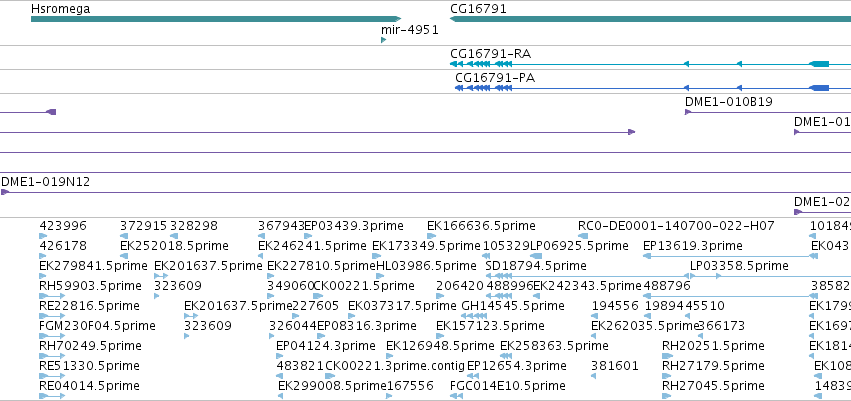Screen dimensions: 851x401
Task: Click the 372915 feature label
Action: click(143, 225)
